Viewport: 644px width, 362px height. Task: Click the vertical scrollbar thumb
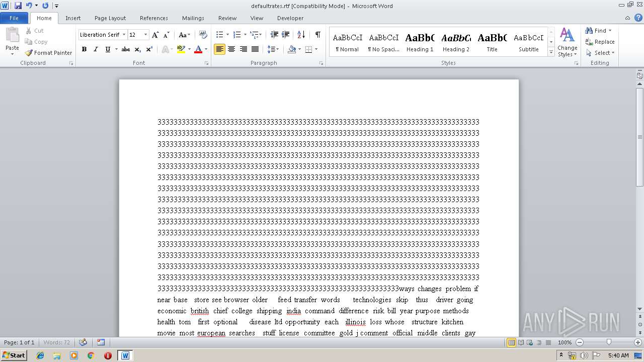pos(640,137)
